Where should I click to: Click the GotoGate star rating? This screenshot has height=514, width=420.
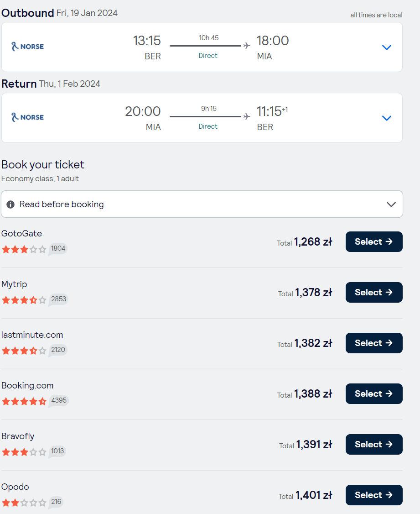(x=24, y=249)
